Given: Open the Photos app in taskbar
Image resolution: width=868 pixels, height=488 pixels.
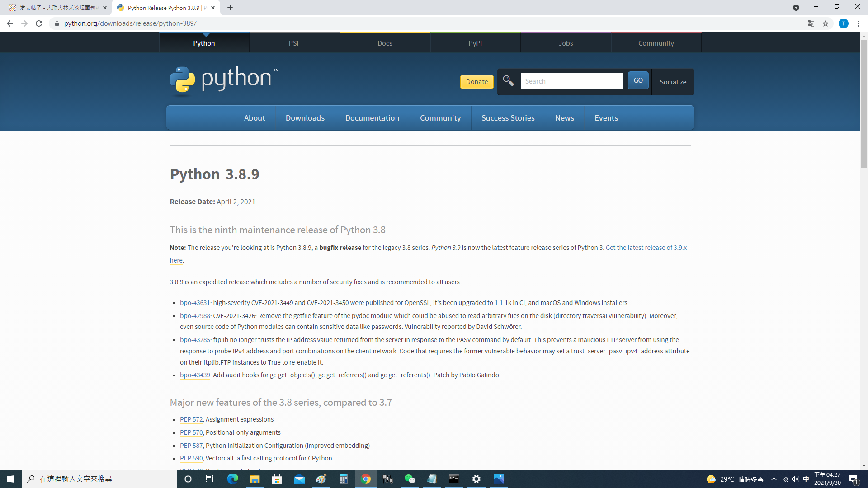Looking at the screenshot, I should (498, 479).
